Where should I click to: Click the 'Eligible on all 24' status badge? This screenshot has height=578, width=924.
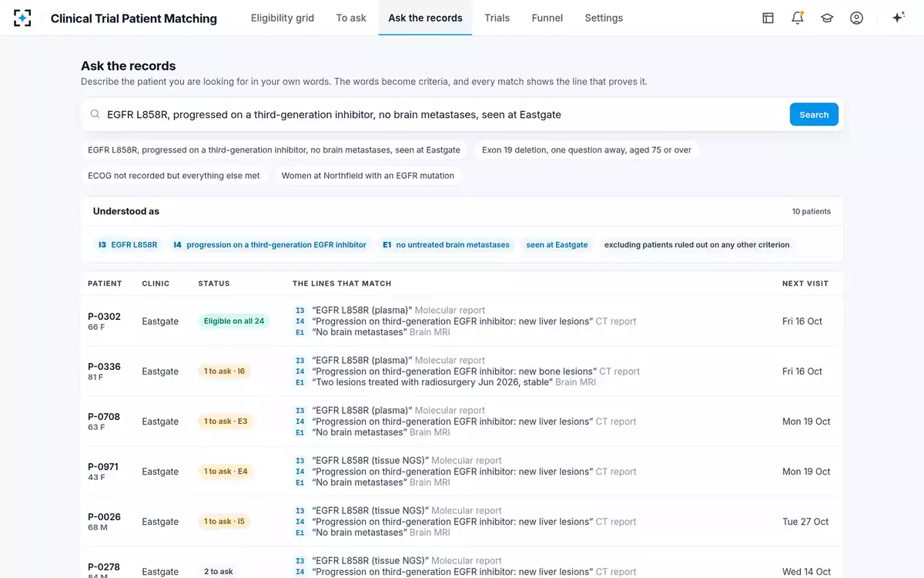pyautogui.click(x=234, y=321)
